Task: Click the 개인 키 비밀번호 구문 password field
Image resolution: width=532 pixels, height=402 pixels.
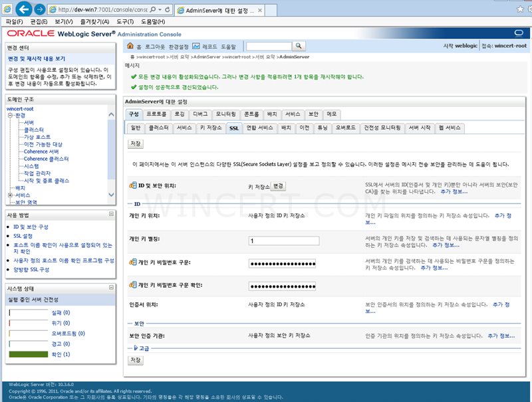Action: point(282,264)
